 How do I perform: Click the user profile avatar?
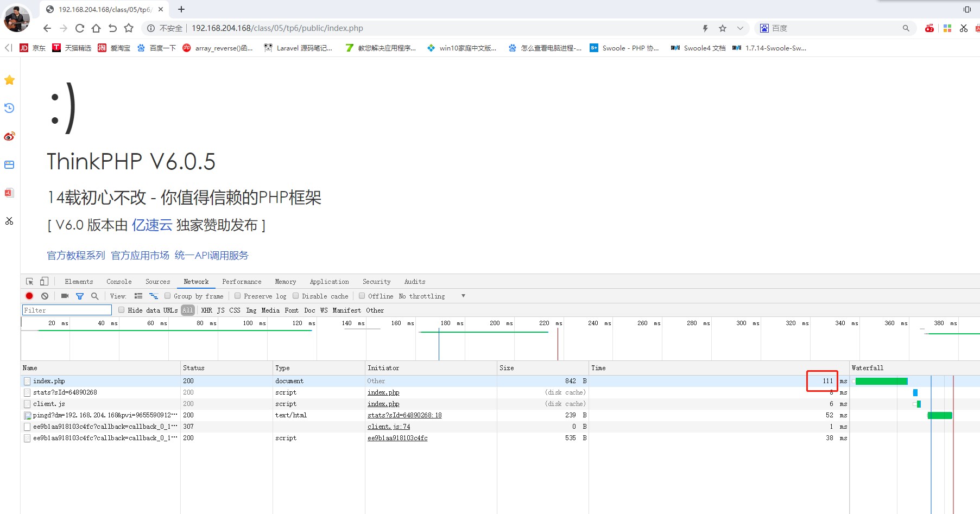[17, 18]
